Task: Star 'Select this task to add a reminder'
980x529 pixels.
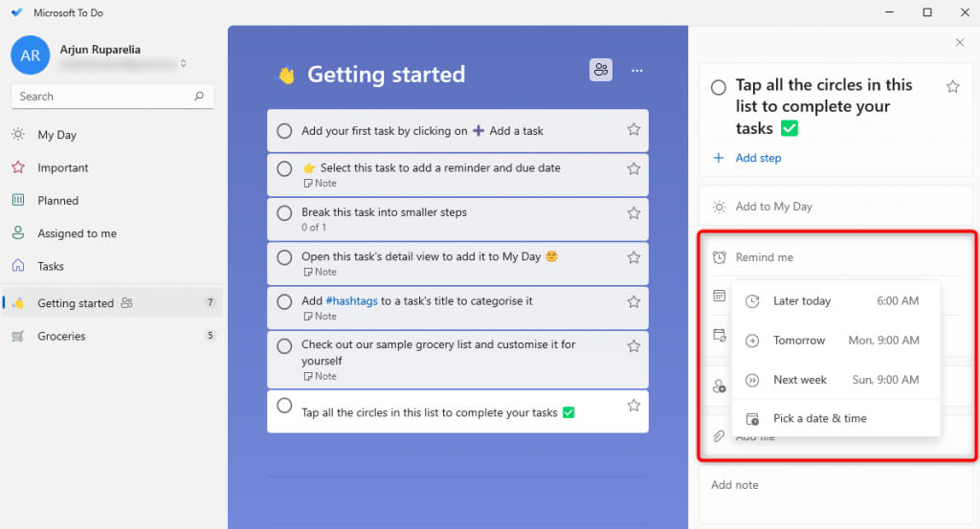Action: coord(634,168)
